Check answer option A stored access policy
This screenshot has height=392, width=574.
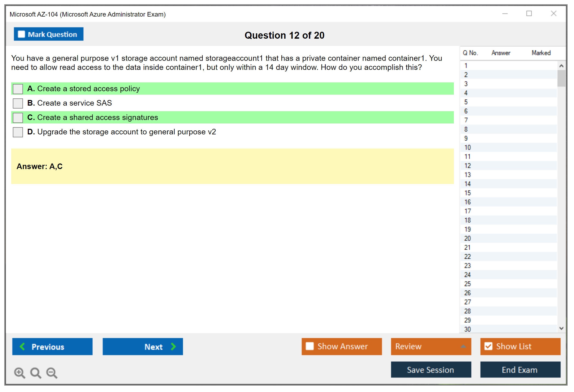point(18,89)
